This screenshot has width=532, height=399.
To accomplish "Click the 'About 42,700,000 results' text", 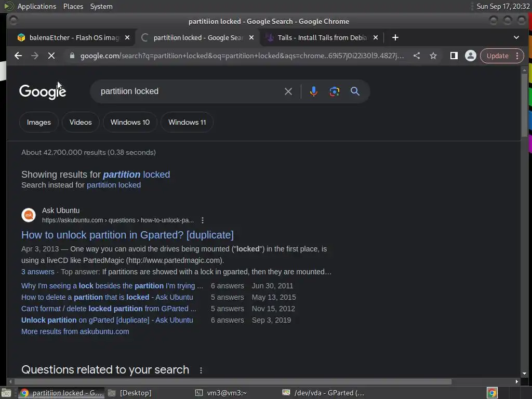I will pyautogui.click(x=88, y=152).
